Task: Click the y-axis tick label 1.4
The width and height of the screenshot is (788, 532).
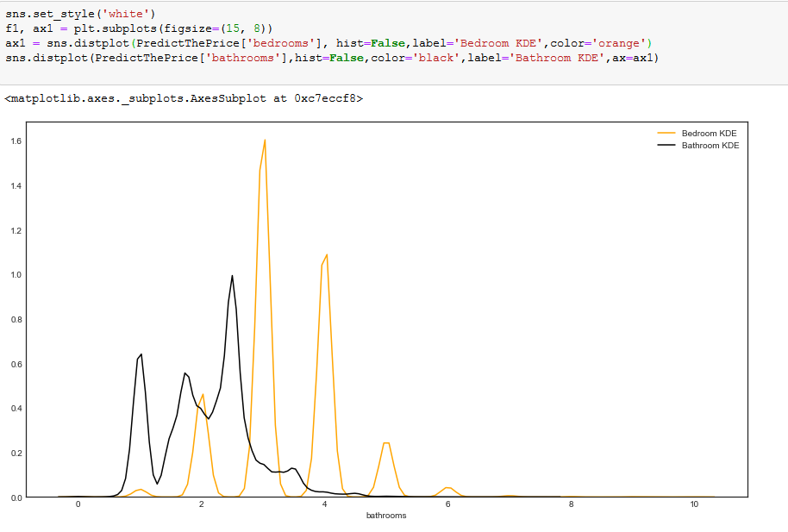Action: 16,186
